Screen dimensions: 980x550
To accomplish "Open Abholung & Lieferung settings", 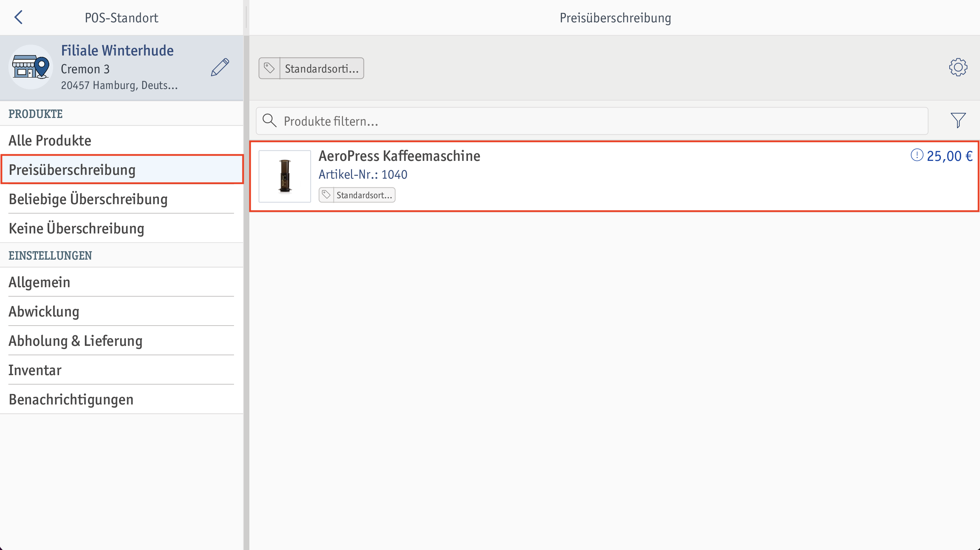I will click(122, 341).
